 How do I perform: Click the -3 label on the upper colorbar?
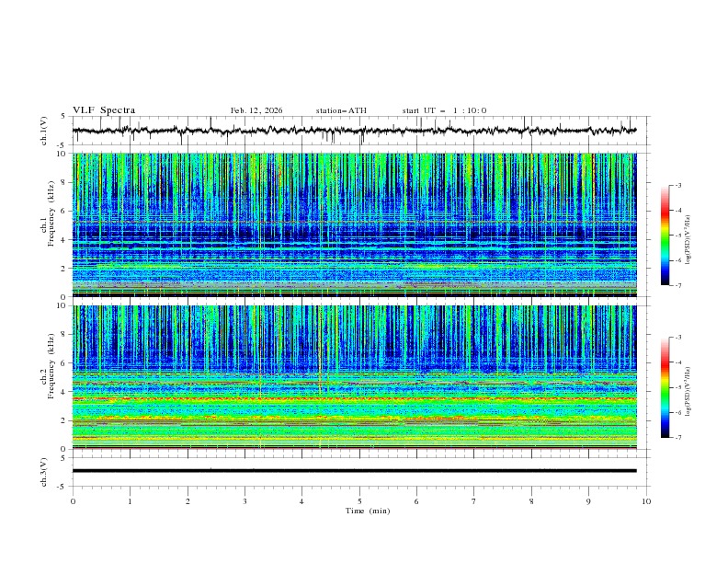click(x=678, y=186)
